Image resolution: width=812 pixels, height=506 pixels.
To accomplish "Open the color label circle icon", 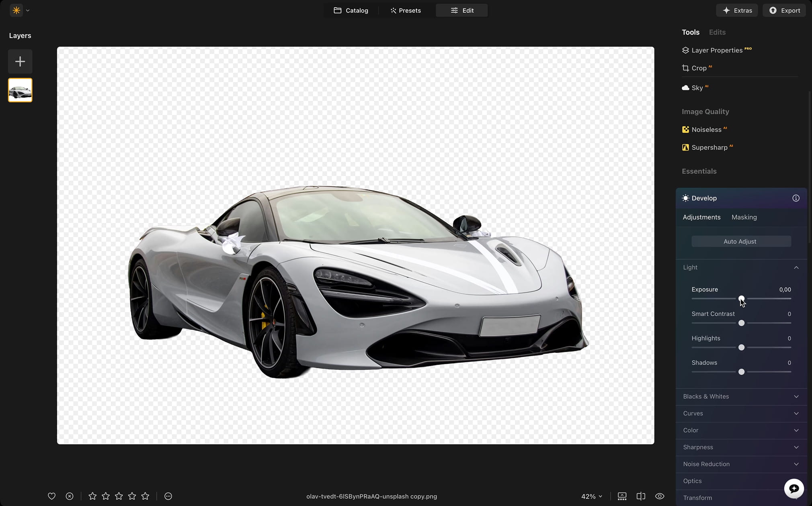I will pos(168,496).
